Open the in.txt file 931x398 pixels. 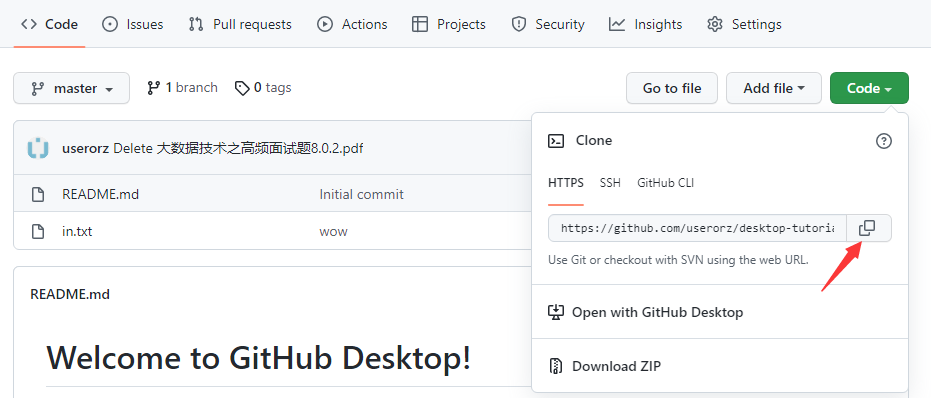[x=77, y=231]
